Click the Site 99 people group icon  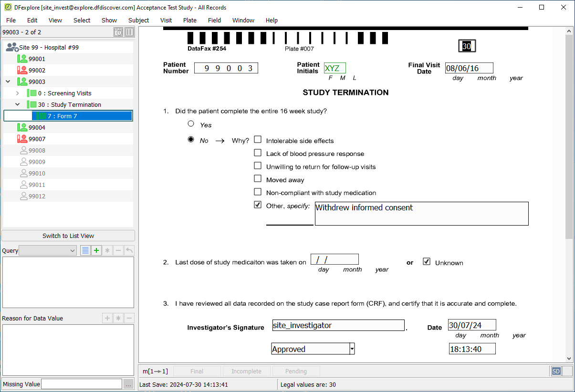tap(12, 47)
